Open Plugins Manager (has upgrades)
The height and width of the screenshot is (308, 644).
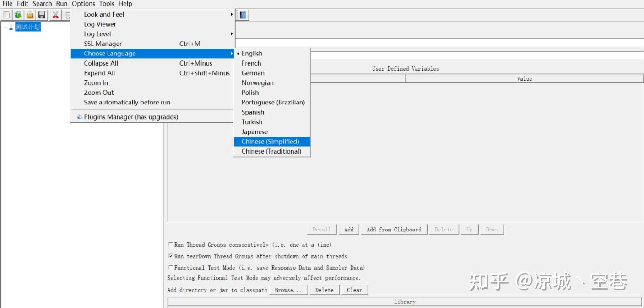pyautogui.click(x=152, y=117)
